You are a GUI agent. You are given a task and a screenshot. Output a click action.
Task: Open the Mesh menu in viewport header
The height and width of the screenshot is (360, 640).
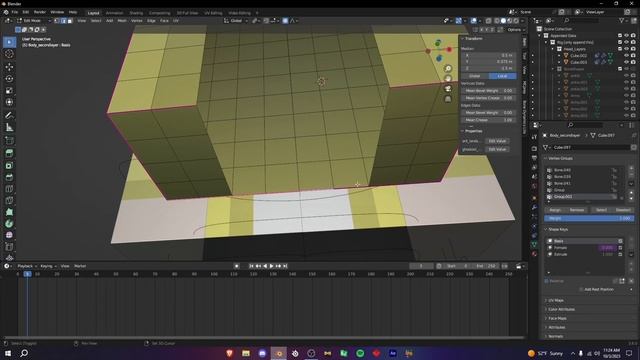pyautogui.click(x=122, y=20)
